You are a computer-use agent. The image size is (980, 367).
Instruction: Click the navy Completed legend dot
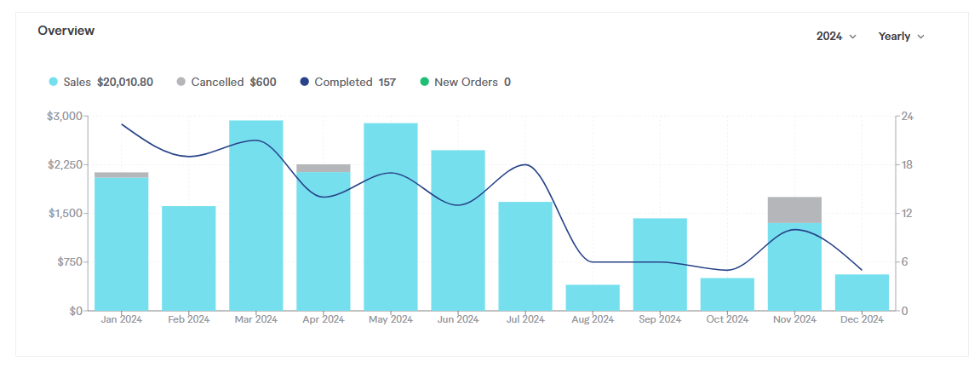tap(304, 83)
